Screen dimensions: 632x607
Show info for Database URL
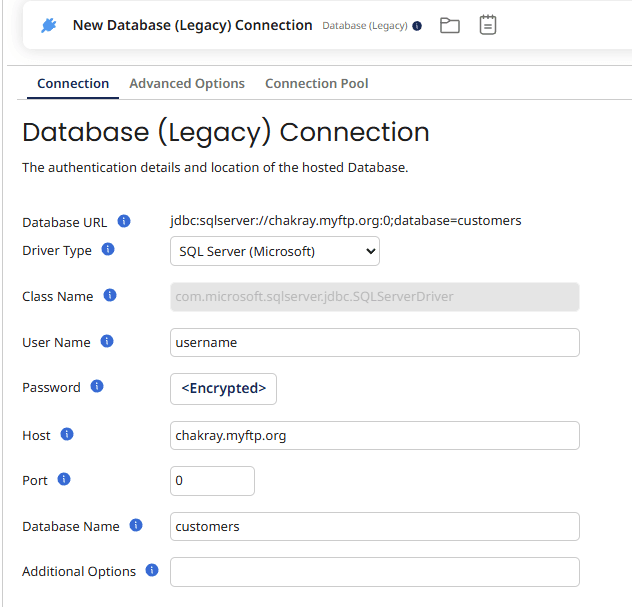click(124, 221)
